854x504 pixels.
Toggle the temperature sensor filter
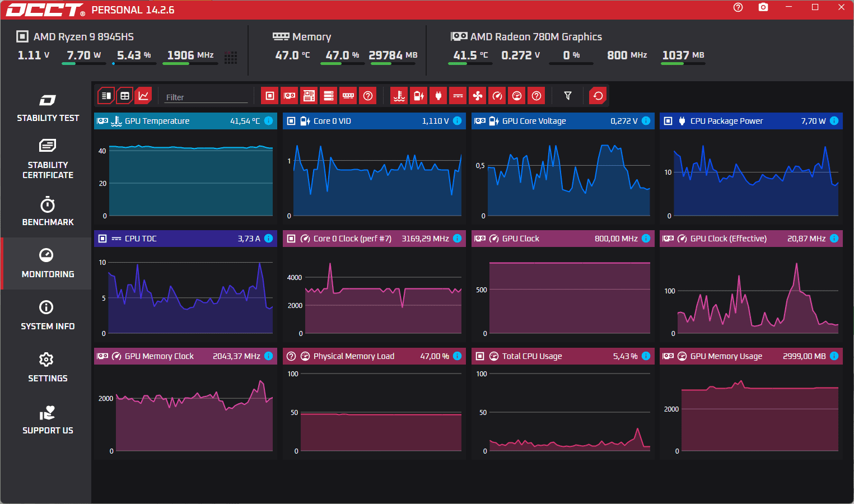point(399,96)
